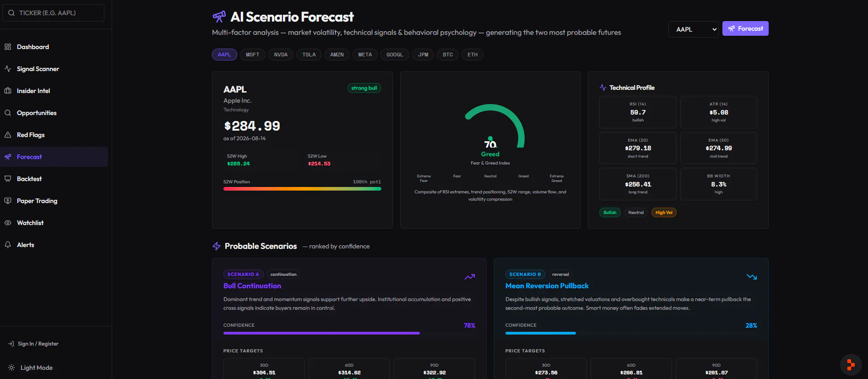Open Alerts in the sidebar

coord(54,245)
